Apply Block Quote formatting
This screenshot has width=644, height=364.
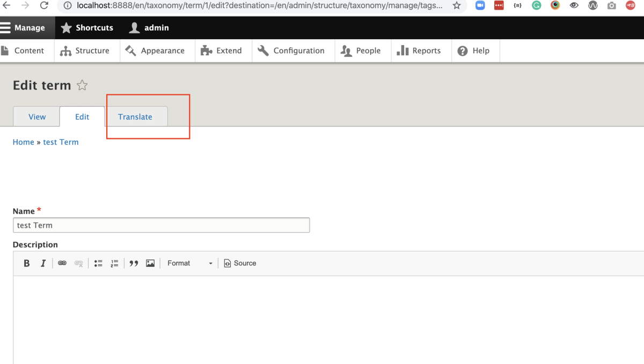134,263
